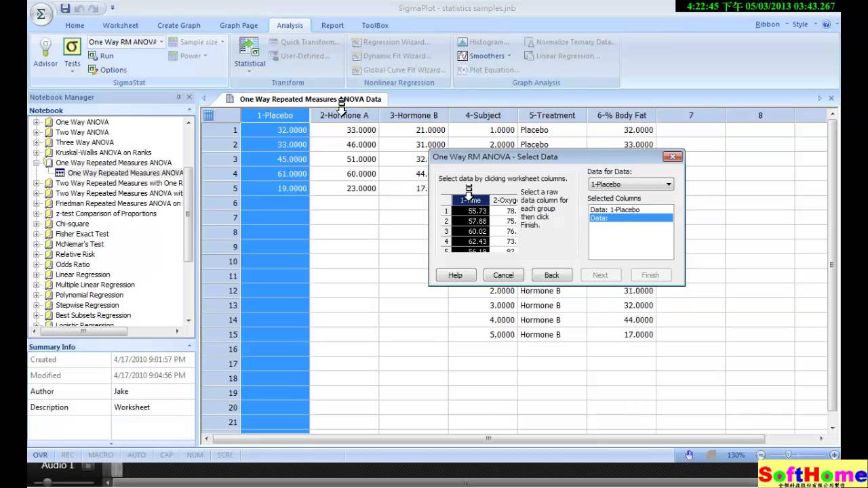
Task: Click the zoom in plus button
Action: (834, 455)
